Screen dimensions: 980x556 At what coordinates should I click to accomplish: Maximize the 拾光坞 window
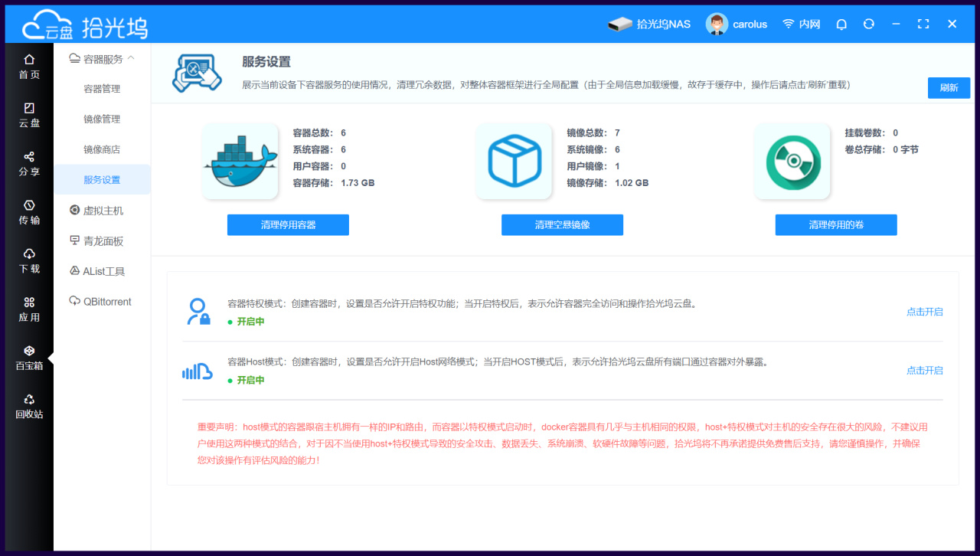coord(923,25)
